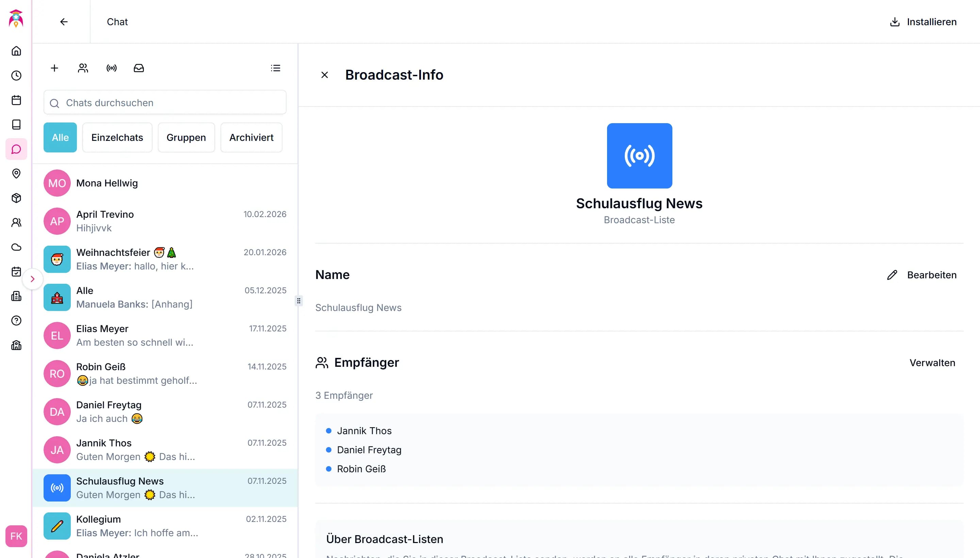
Task: Click recipient Daniel Freytag in the Empfänger list
Action: (369, 450)
